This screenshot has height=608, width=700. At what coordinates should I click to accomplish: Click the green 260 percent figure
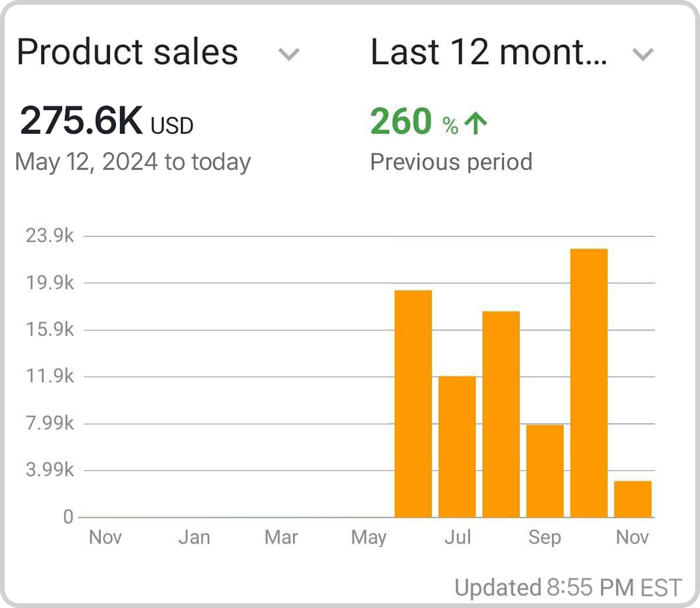[x=413, y=122]
